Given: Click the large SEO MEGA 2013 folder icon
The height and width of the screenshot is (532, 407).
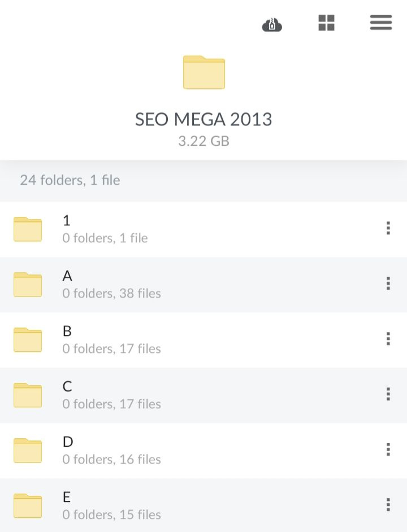Looking at the screenshot, I should 204,72.
